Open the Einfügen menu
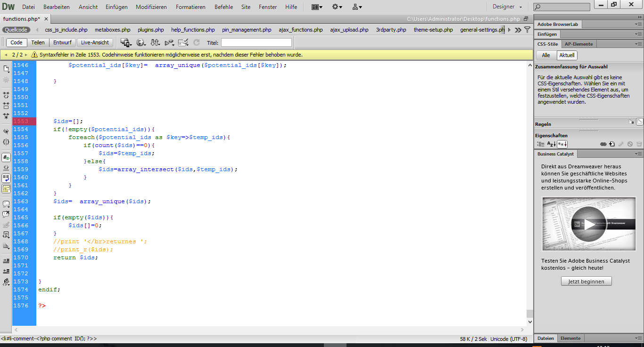Screen dimensions: 644x347 click(x=116, y=7)
